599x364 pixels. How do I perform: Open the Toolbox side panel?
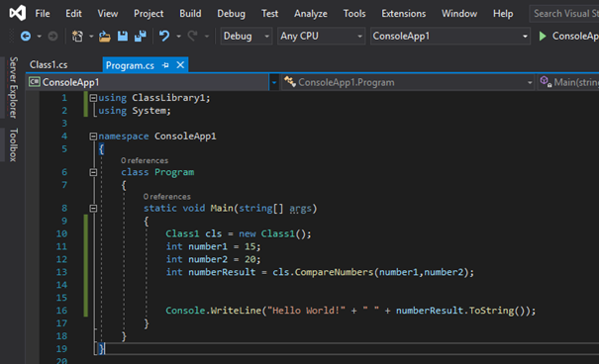coord(14,145)
